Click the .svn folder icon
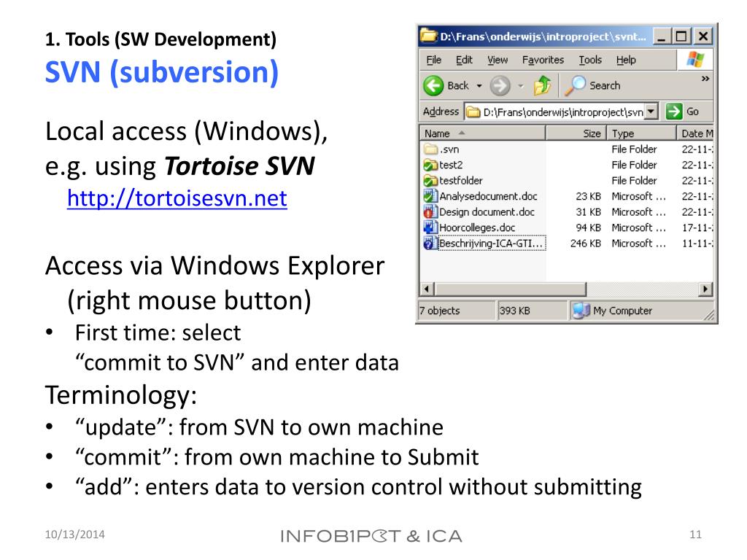Image resolution: width=747 pixels, height=560 pixels. [430, 149]
